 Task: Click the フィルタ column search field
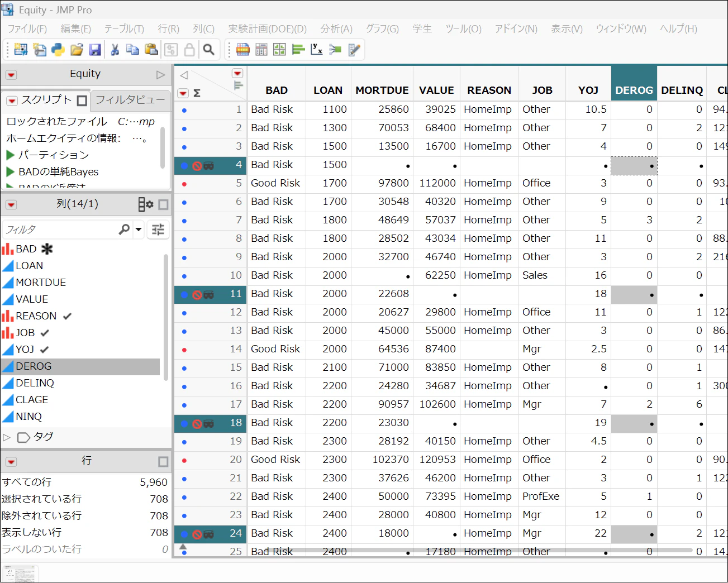(60, 230)
